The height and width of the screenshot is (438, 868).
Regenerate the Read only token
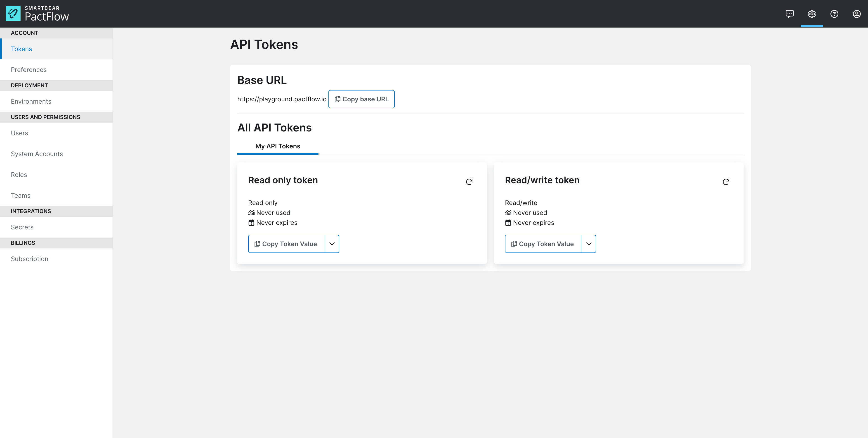coord(469,182)
